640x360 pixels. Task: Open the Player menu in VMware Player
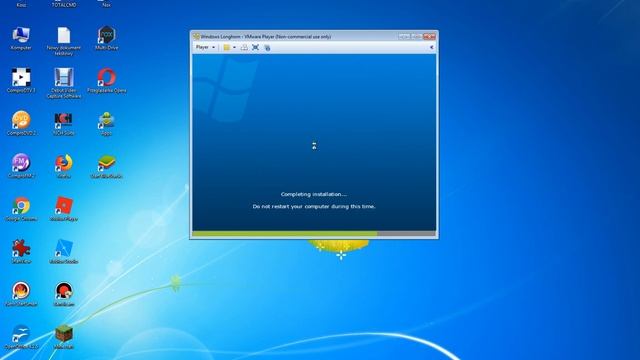(x=205, y=47)
